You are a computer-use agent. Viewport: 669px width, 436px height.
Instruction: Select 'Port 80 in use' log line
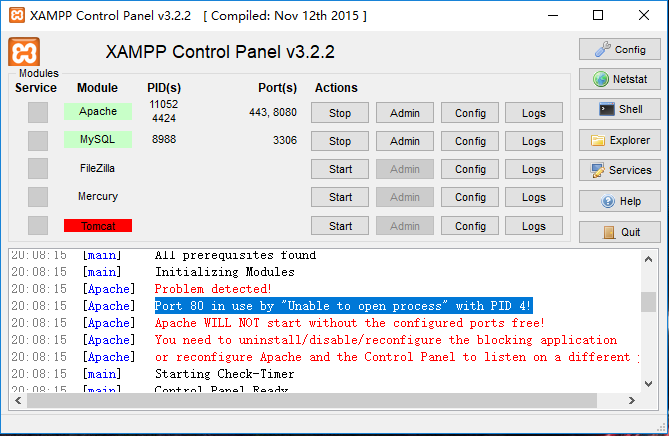click(343, 306)
